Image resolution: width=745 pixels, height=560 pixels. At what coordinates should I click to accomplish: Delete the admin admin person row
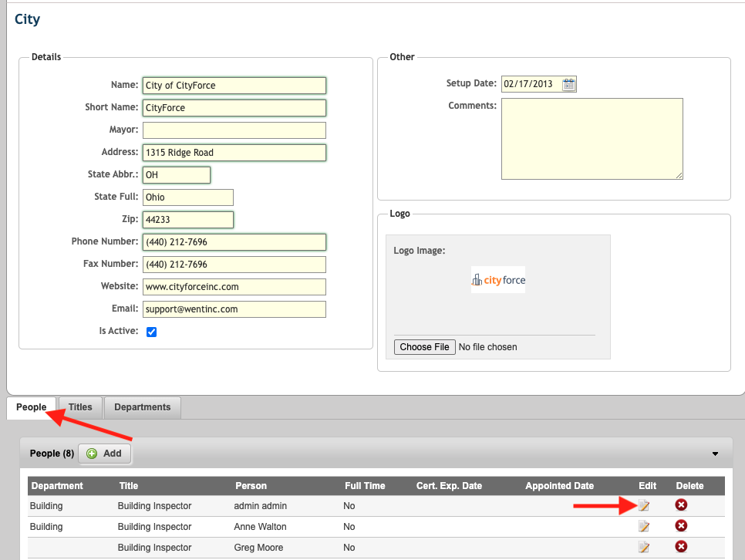[x=681, y=505]
